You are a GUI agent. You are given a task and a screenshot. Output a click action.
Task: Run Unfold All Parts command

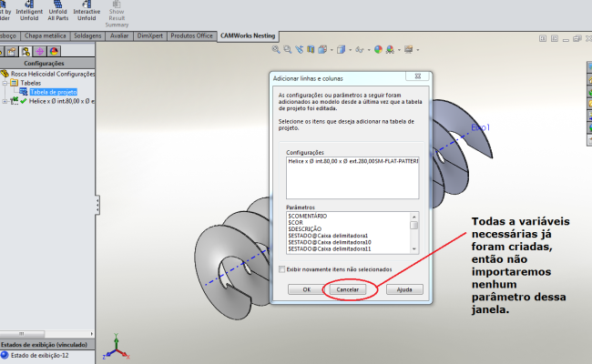[57, 13]
